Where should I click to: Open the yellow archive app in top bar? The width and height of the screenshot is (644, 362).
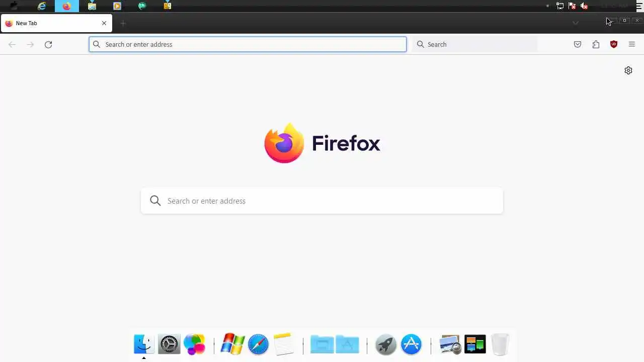click(x=167, y=6)
